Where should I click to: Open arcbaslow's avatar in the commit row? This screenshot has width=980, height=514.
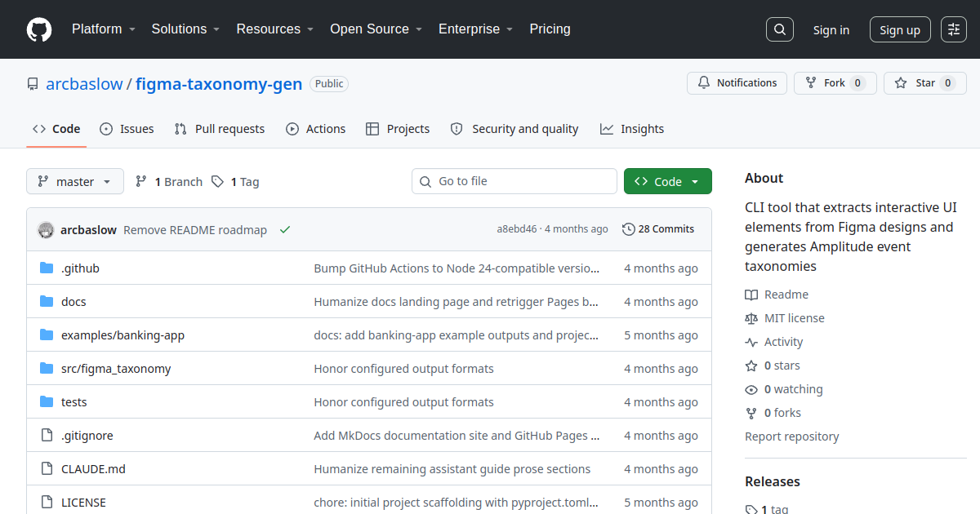(46, 230)
